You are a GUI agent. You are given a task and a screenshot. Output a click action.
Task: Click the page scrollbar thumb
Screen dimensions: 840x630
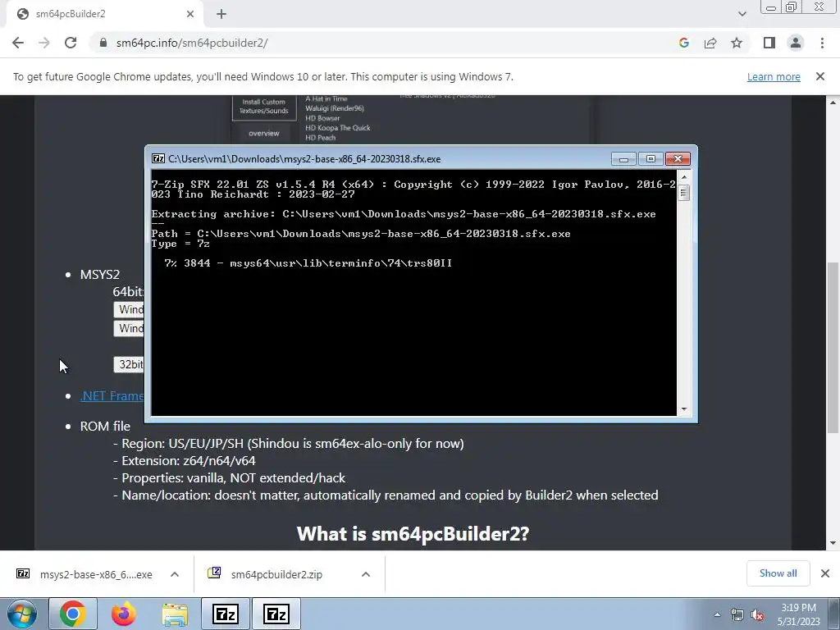pyautogui.click(x=833, y=347)
